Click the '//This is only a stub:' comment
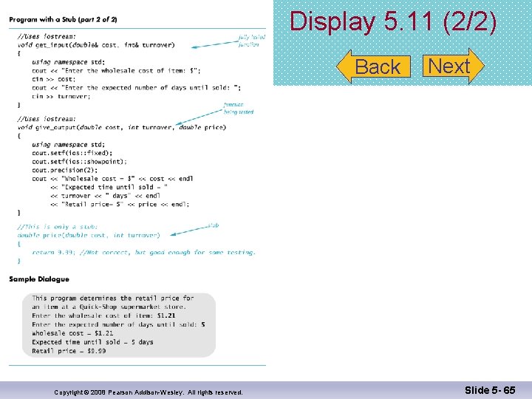This screenshot has height=399, width=532. (x=58, y=227)
